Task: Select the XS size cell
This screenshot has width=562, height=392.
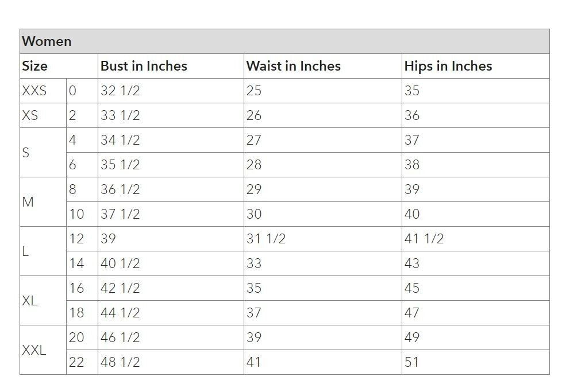Action: (x=43, y=115)
